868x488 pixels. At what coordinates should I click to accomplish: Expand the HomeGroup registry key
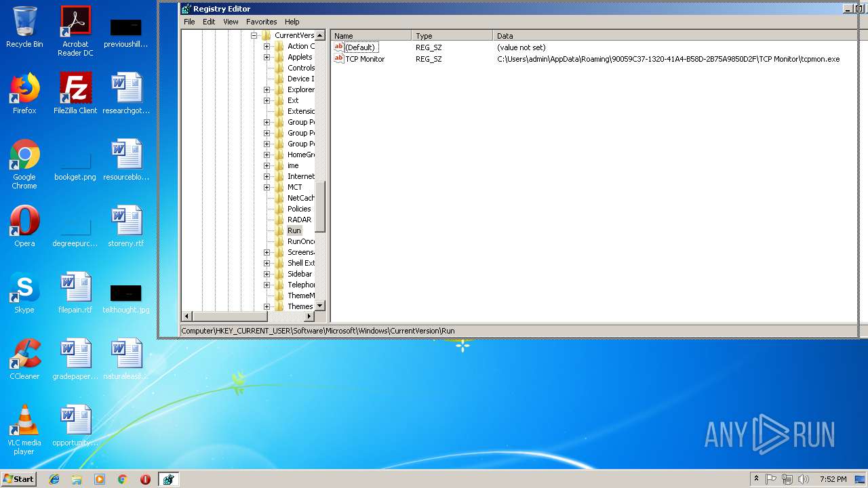coord(267,155)
